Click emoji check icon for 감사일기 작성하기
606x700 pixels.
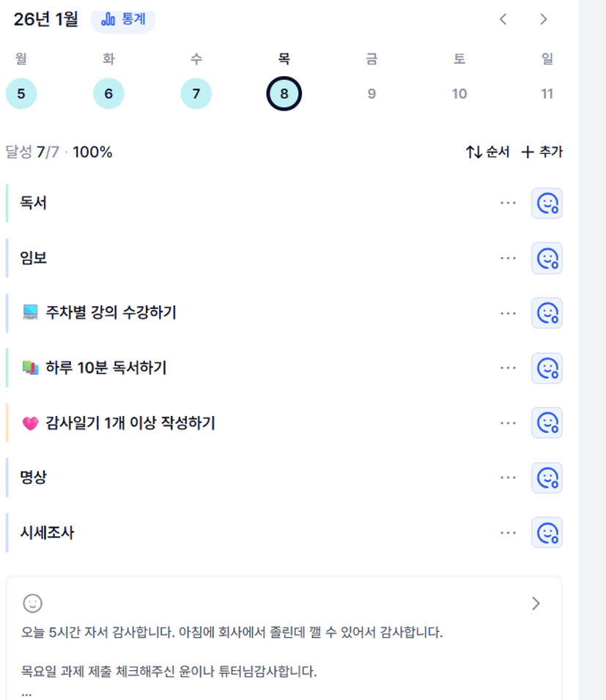coord(547,422)
